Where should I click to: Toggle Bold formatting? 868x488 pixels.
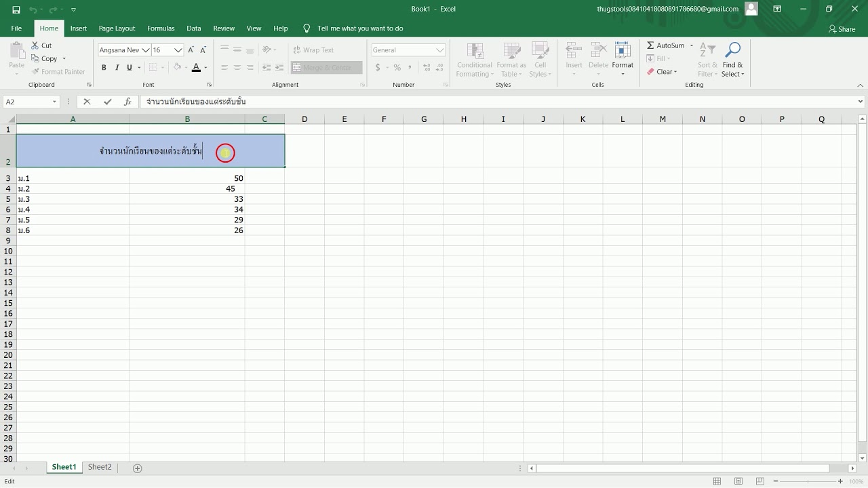pos(104,68)
